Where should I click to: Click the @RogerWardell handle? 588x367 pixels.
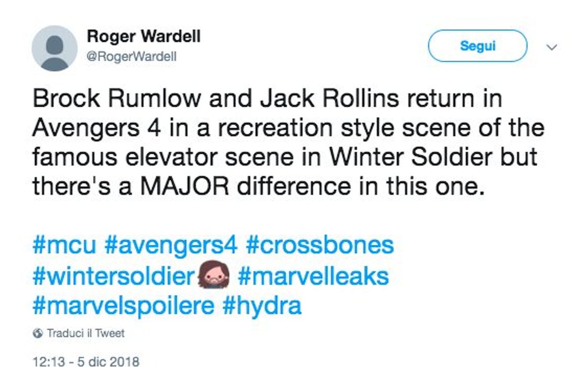(131, 57)
